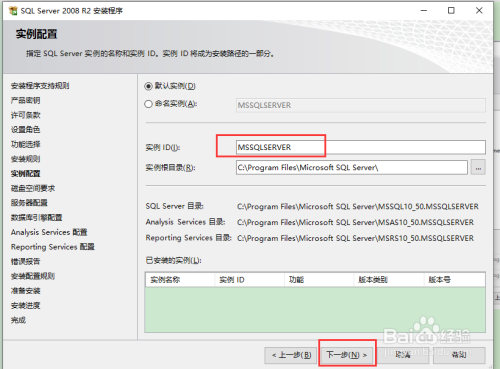Select 安装进度 step in sidebar
This screenshot has width=500, height=369.
[x=26, y=306]
